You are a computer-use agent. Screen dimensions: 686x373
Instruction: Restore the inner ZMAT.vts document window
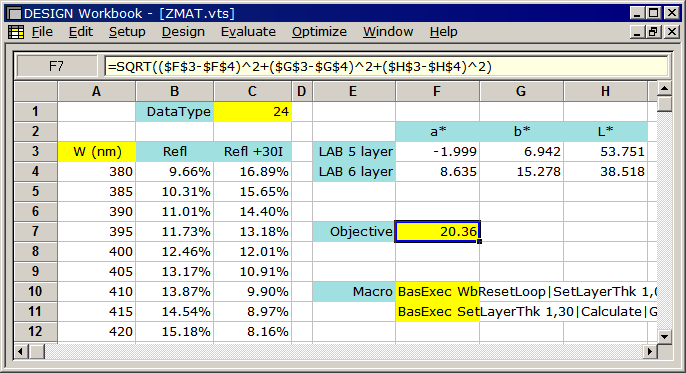coord(654,32)
